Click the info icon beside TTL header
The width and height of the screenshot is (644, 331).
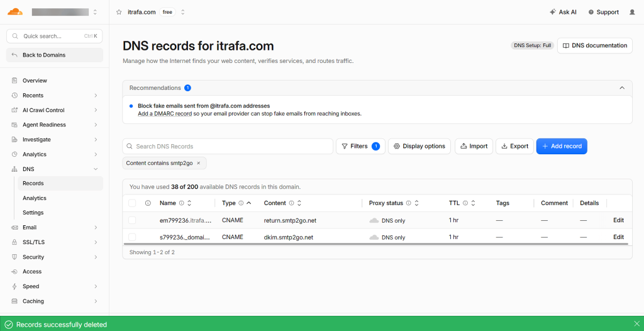pyautogui.click(x=465, y=203)
